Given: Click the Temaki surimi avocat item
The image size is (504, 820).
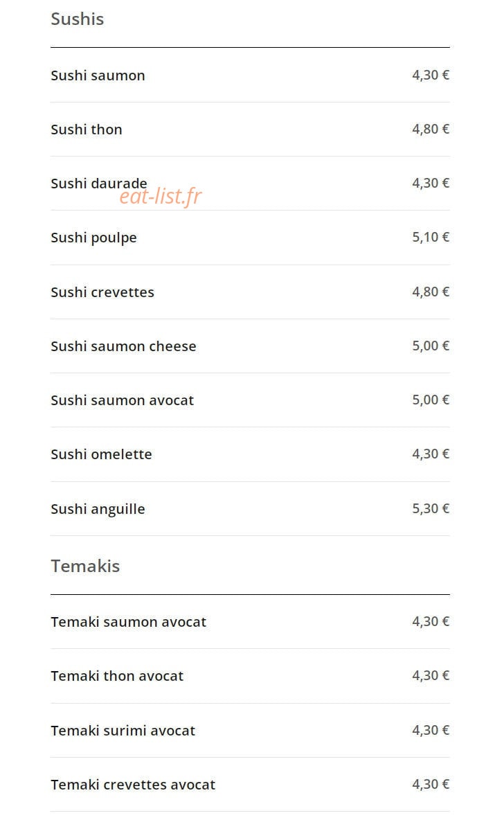Looking at the screenshot, I should coord(250,730).
